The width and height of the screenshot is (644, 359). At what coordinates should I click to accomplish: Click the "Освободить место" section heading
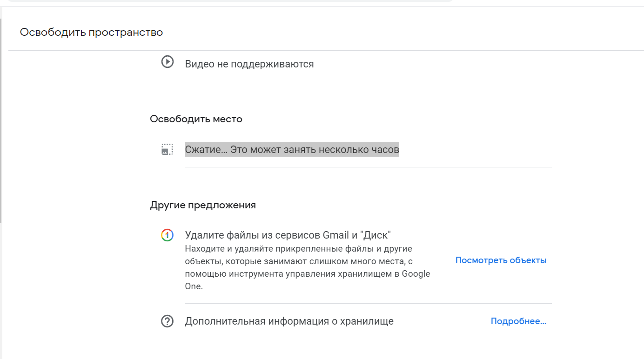pos(196,119)
